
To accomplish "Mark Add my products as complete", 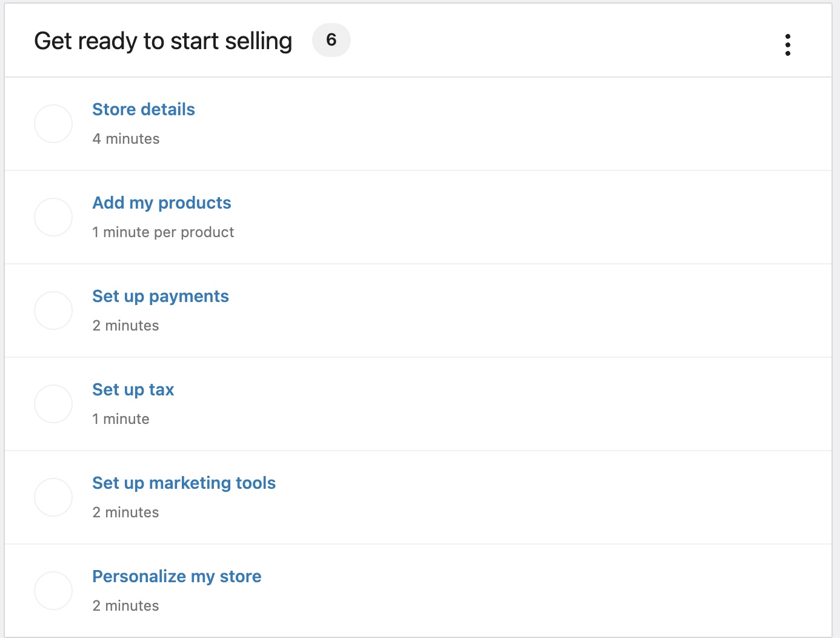I will tap(53, 217).
